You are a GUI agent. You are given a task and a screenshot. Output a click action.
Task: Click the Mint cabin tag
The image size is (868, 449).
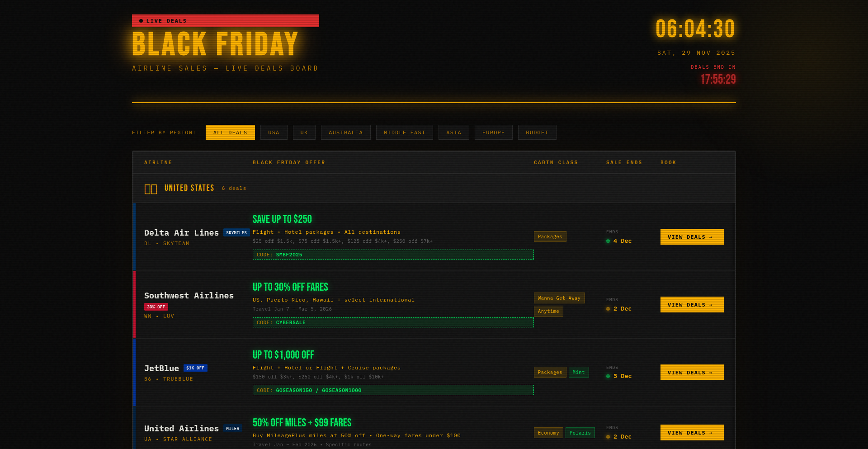tap(579, 372)
